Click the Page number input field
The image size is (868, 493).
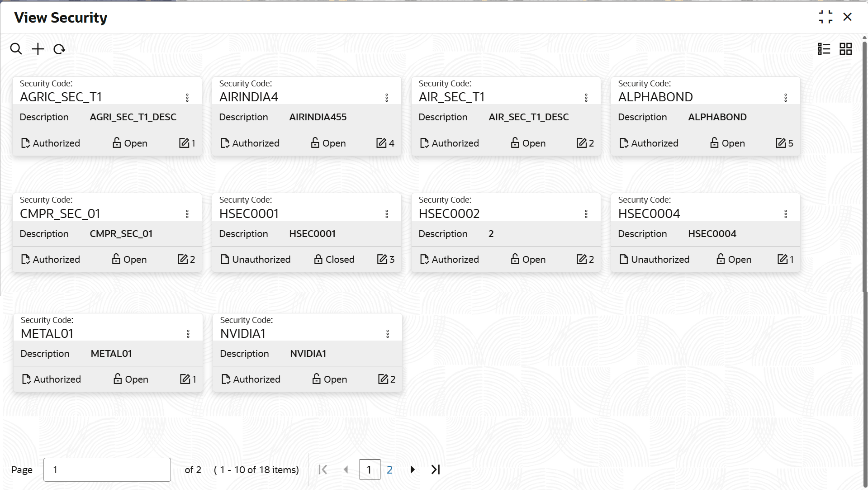click(107, 469)
